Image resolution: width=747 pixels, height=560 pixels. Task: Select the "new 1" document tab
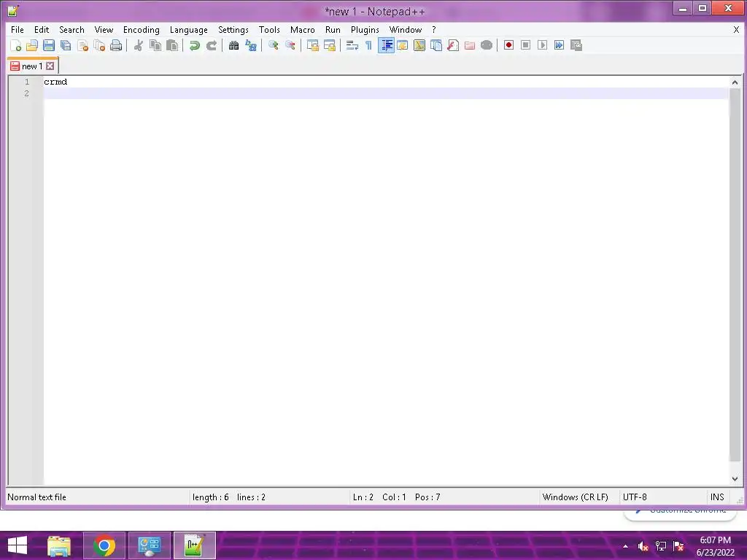32,66
